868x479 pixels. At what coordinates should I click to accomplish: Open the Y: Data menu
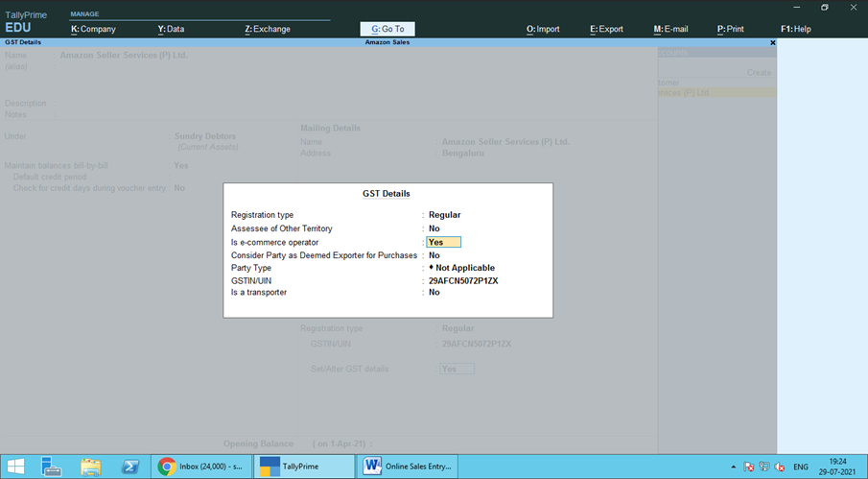(171, 29)
